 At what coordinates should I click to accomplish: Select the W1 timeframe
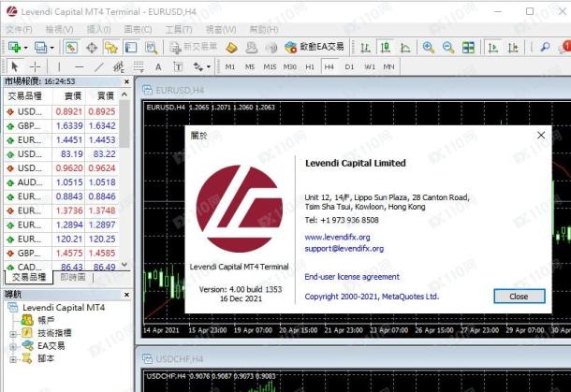(x=369, y=66)
